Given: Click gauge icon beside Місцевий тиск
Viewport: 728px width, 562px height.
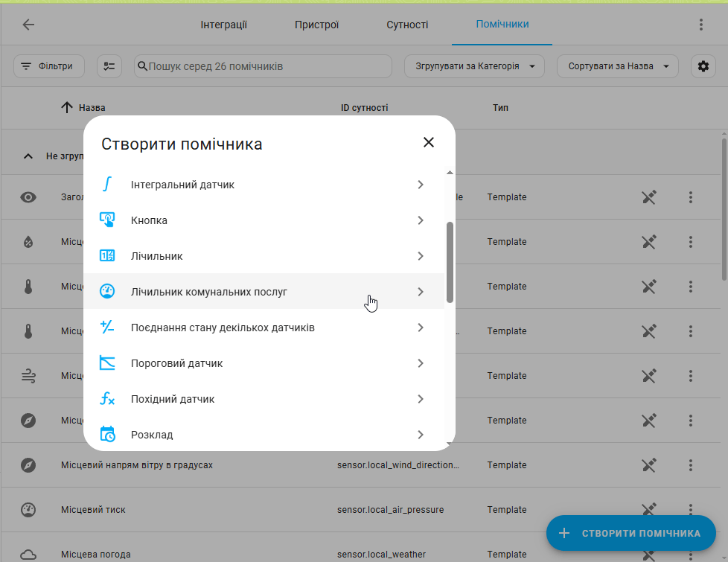Looking at the screenshot, I should [x=28, y=509].
